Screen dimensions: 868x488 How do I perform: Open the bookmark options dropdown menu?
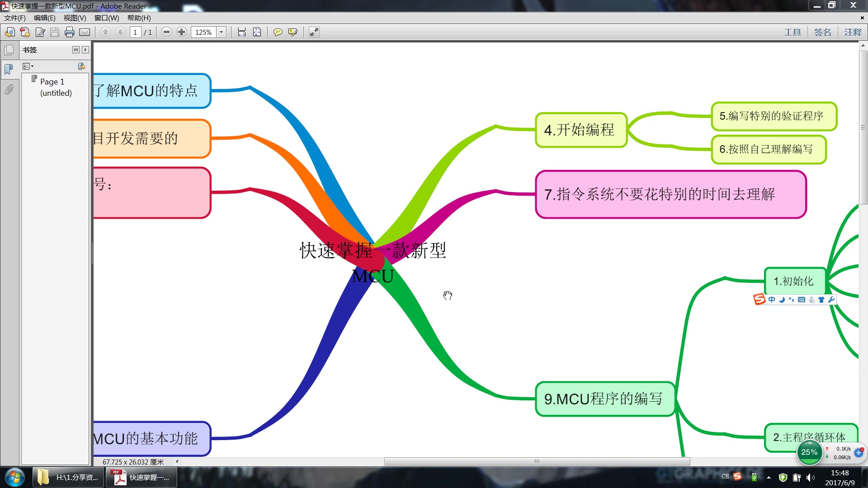pyautogui.click(x=28, y=66)
